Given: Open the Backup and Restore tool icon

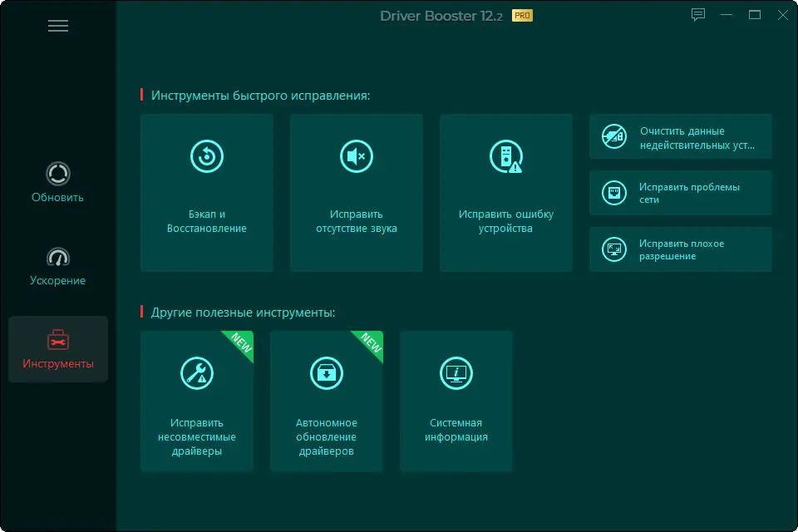Looking at the screenshot, I should (x=206, y=156).
